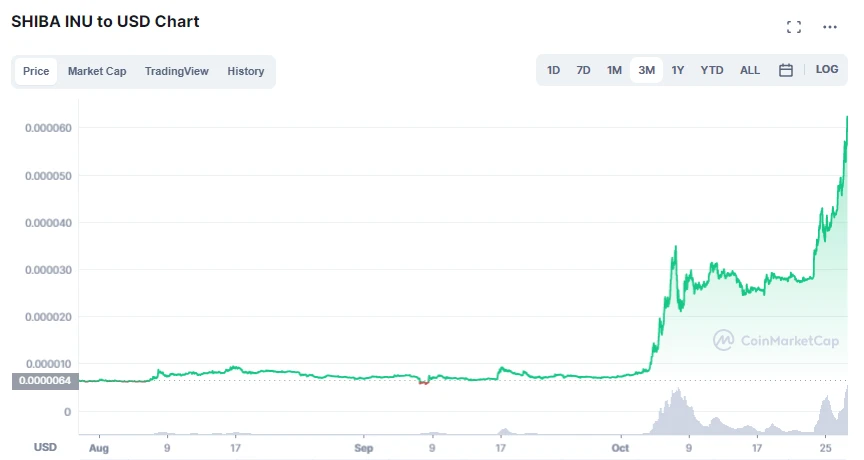Show ALL time price history

tap(750, 70)
